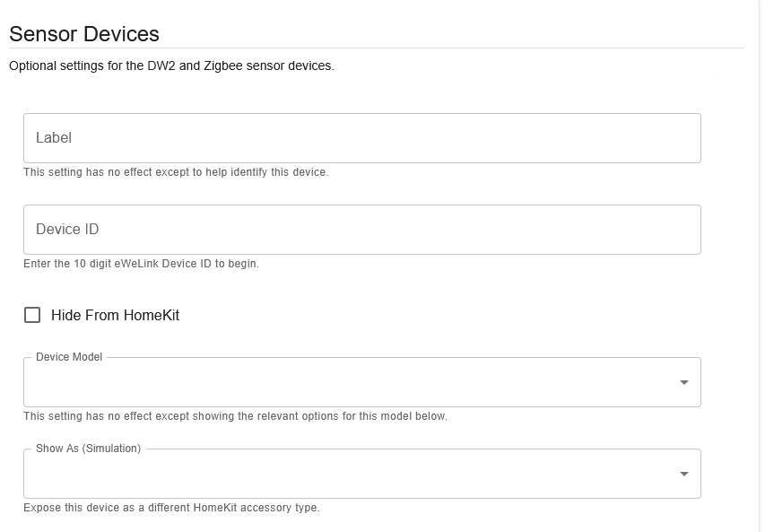Click the Label placeholder text

pyautogui.click(x=54, y=138)
